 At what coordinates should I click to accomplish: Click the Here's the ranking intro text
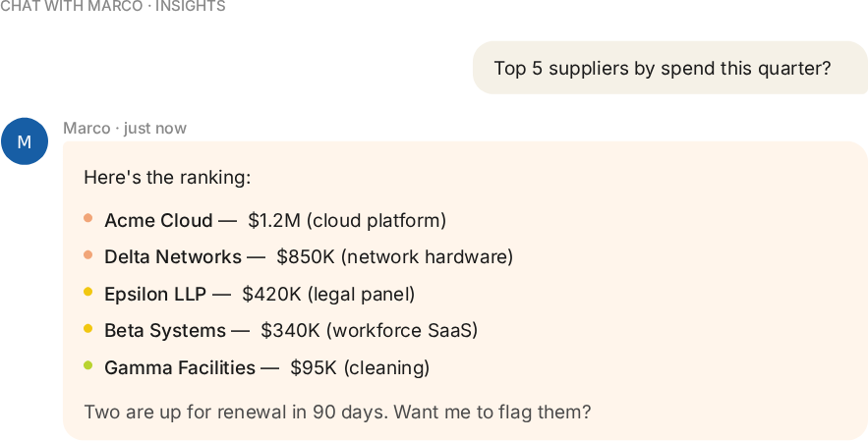tap(167, 178)
